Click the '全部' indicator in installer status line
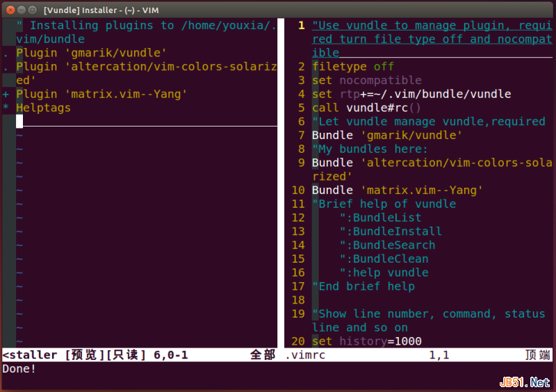556x392 pixels. click(x=263, y=355)
